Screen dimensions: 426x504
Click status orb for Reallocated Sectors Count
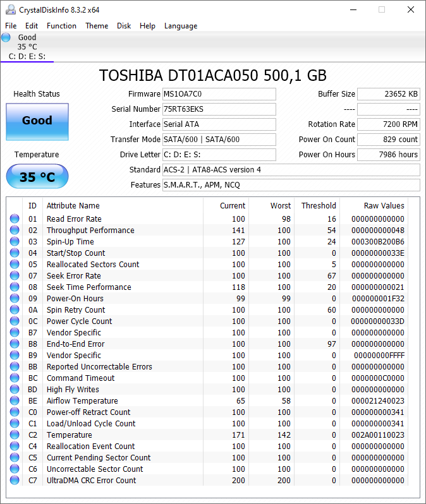15,264
